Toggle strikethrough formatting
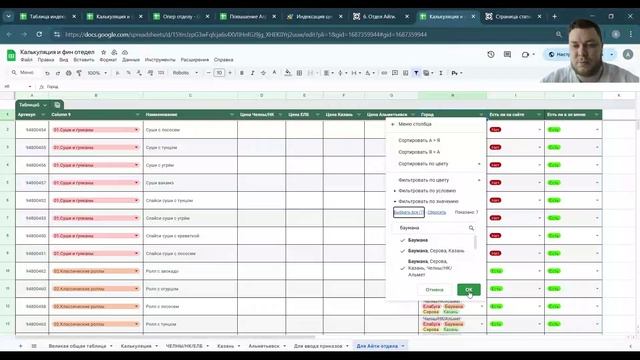The width and height of the screenshot is (640, 360). coord(263,73)
